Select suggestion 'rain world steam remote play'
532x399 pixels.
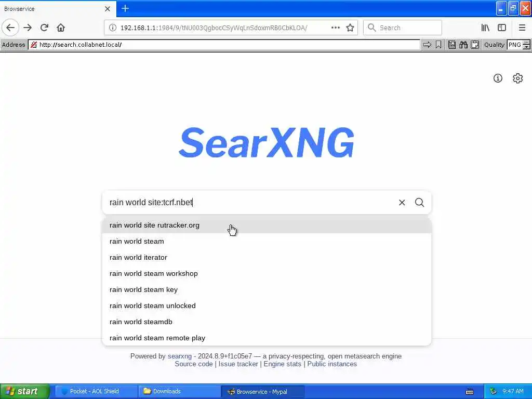coord(267,338)
